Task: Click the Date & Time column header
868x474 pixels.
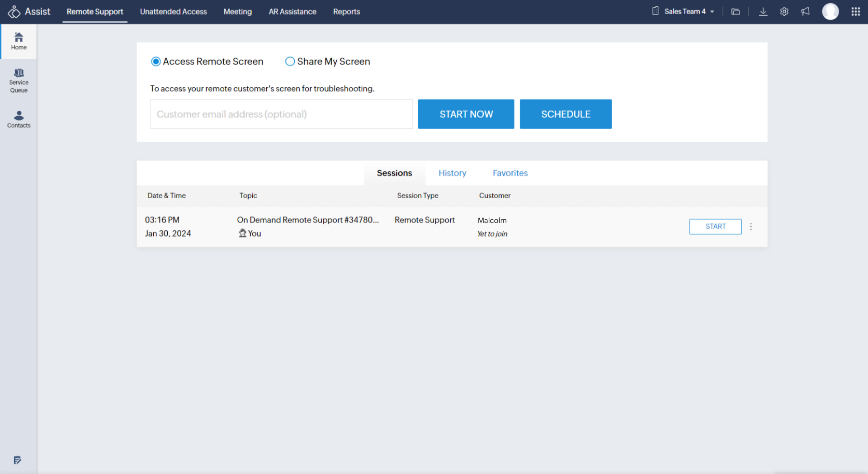Action: pyautogui.click(x=167, y=195)
